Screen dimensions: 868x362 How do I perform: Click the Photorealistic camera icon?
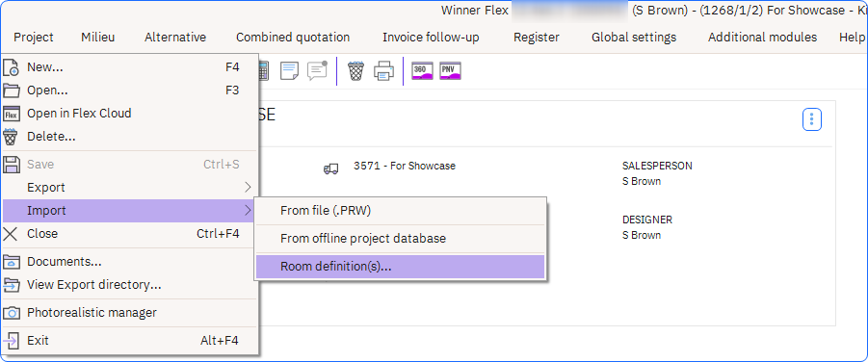(11, 313)
